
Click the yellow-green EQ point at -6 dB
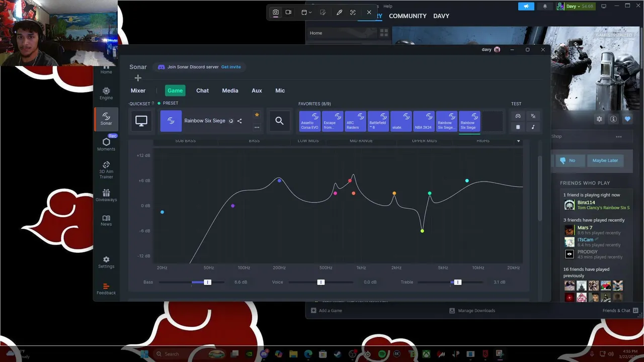pos(422,231)
